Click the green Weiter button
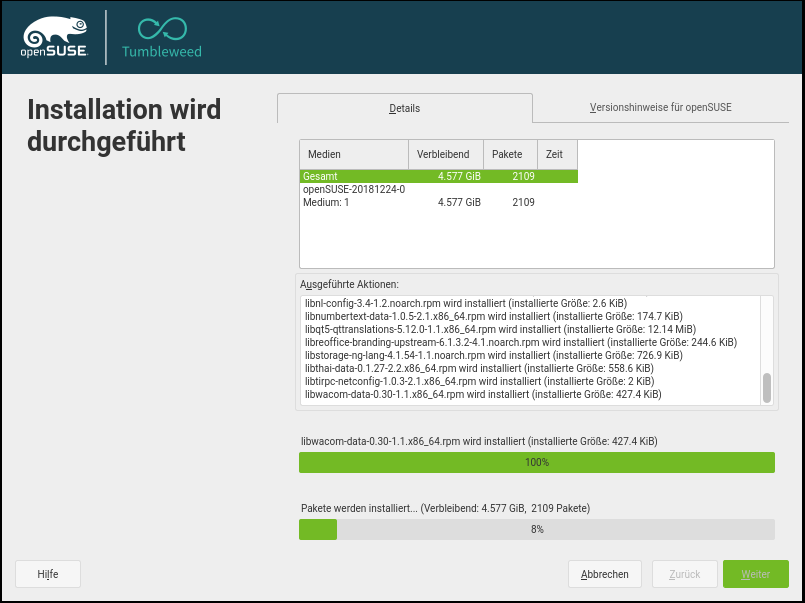805x603 pixels. pyautogui.click(x=755, y=574)
